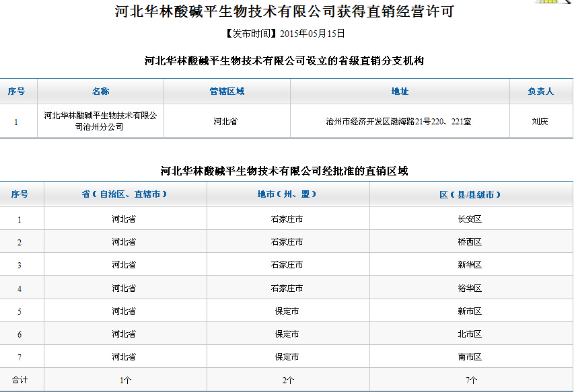Select the 北市区 district cell
This screenshot has height=392, width=574.
click(472, 334)
